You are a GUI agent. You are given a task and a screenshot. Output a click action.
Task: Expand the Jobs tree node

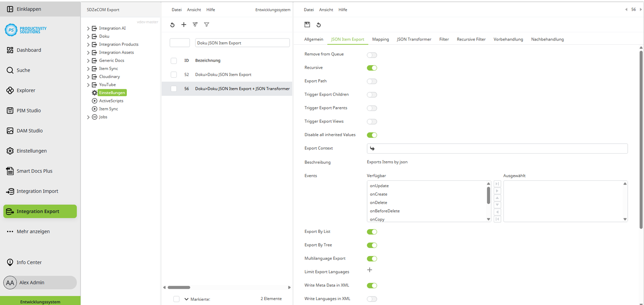[x=88, y=116]
